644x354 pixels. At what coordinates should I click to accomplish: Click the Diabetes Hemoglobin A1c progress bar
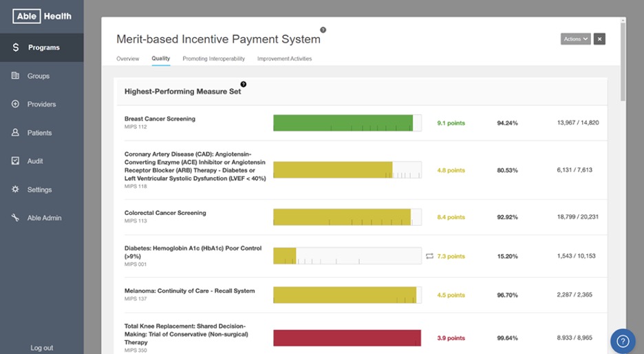pos(347,256)
